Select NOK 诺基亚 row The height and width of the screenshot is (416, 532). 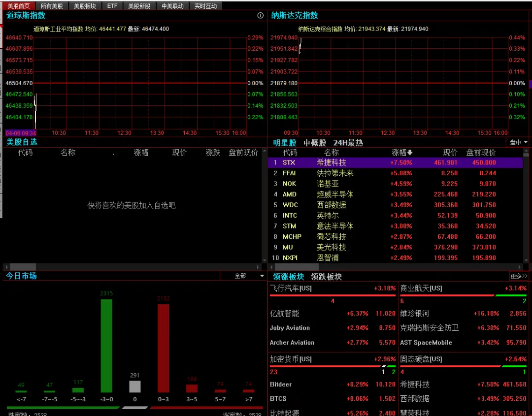click(395, 184)
